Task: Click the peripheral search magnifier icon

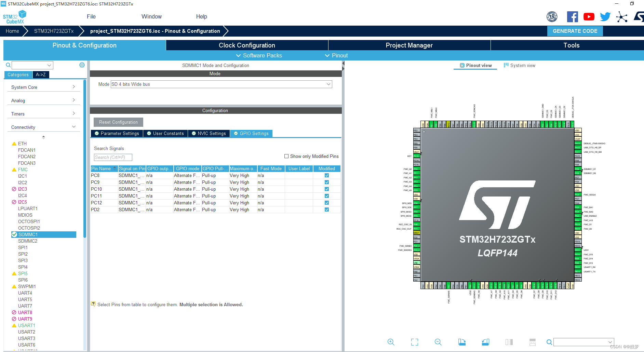Action: click(x=8, y=65)
